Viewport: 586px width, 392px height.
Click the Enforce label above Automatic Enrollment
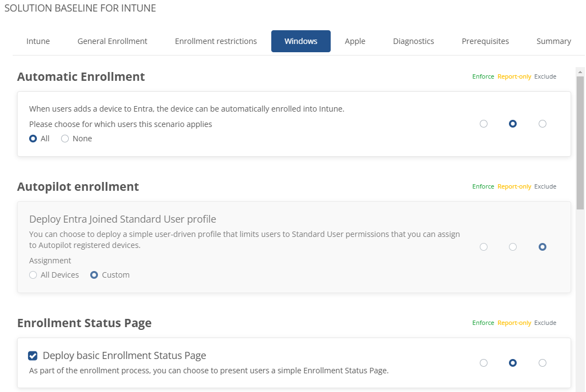pos(483,76)
